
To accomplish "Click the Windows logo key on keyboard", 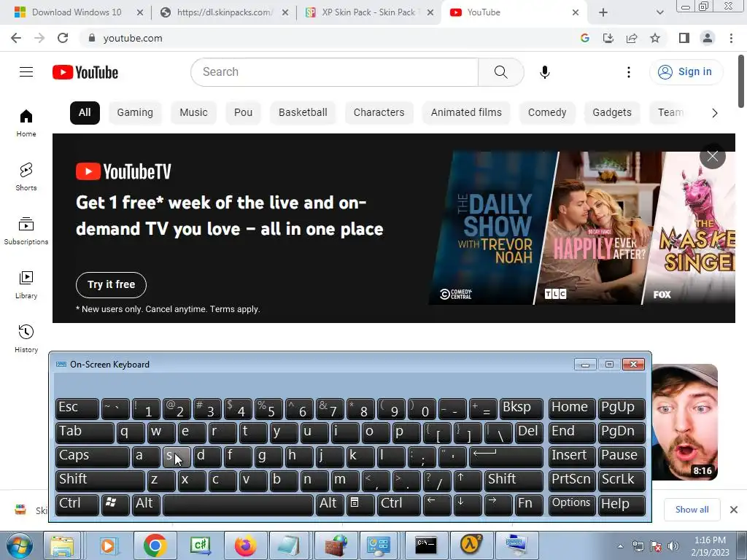I will click(x=115, y=505).
